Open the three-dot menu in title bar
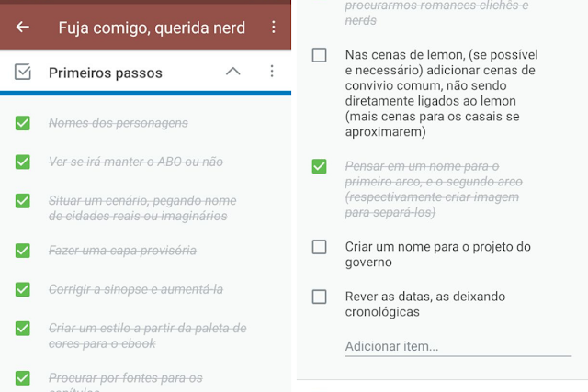The height and width of the screenshot is (392, 588). pos(273,28)
